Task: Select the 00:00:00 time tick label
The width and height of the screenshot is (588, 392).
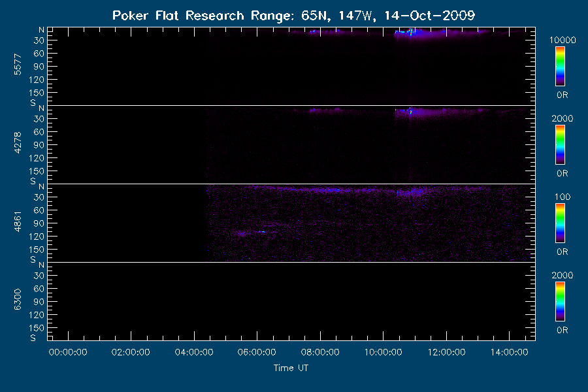Action: tap(68, 352)
